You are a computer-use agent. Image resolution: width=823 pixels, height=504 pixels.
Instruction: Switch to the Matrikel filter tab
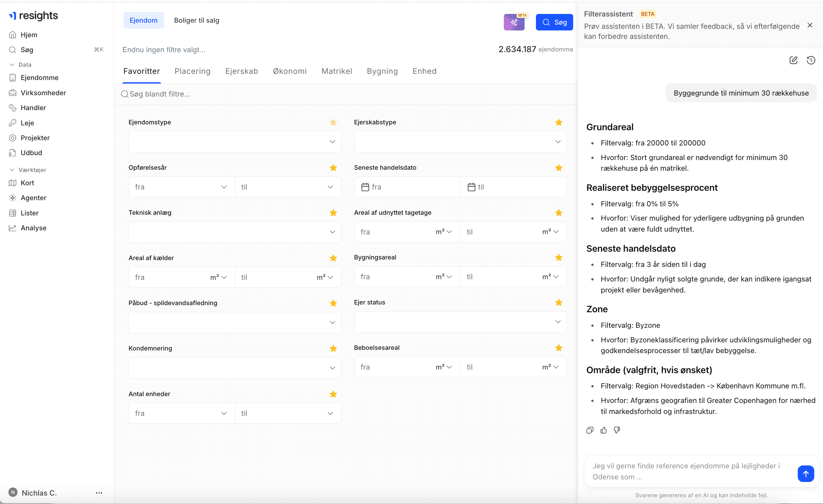tap(336, 71)
